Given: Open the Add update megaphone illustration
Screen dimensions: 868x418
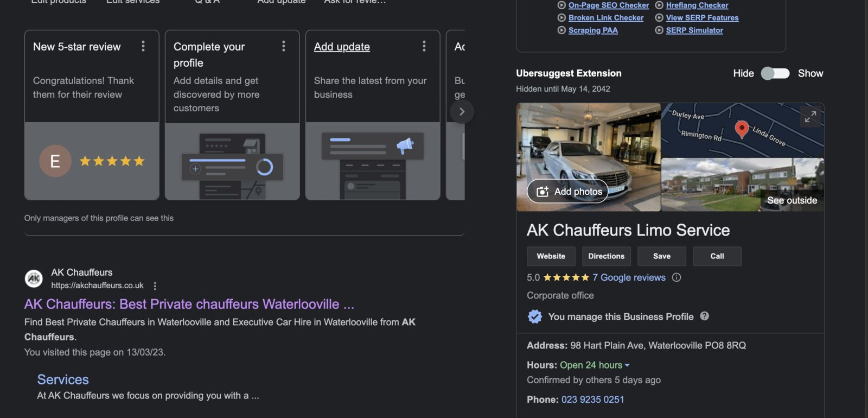Looking at the screenshot, I should click(x=373, y=161).
